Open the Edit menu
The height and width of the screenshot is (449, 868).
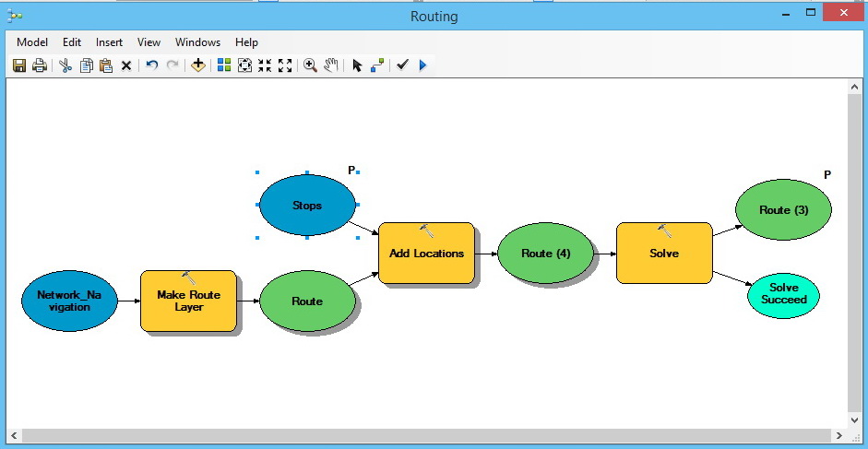point(72,42)
